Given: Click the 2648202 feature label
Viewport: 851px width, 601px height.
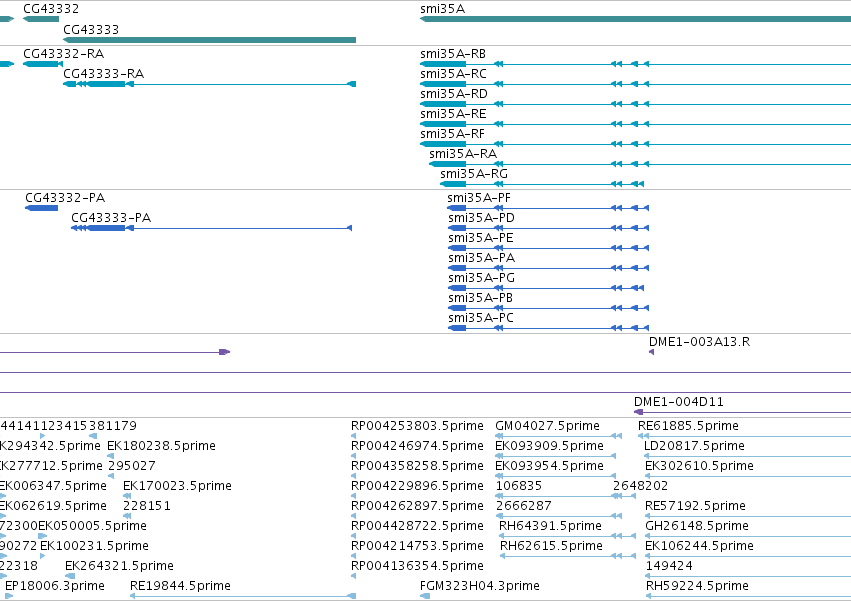Looking at the screenshot, I should (x=640, y=486).
